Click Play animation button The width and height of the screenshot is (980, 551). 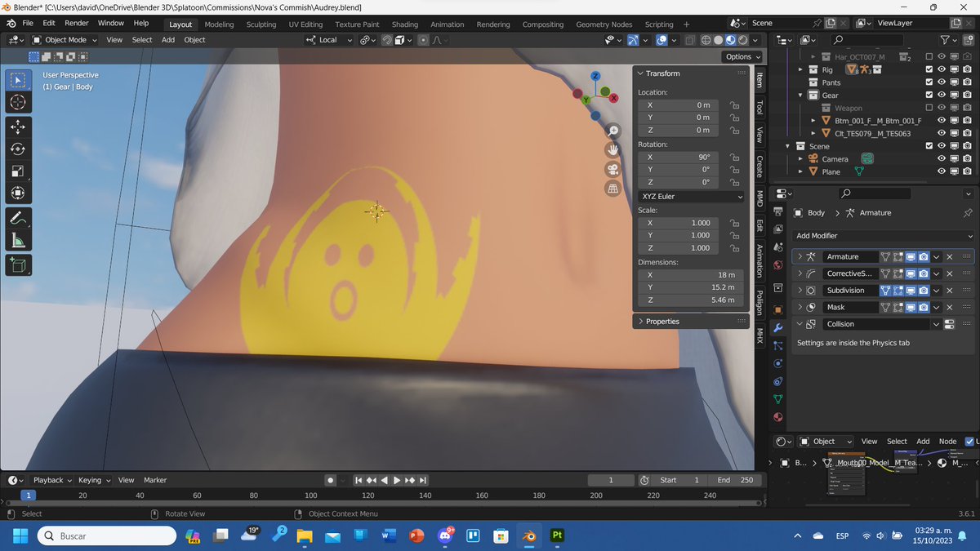398,480
